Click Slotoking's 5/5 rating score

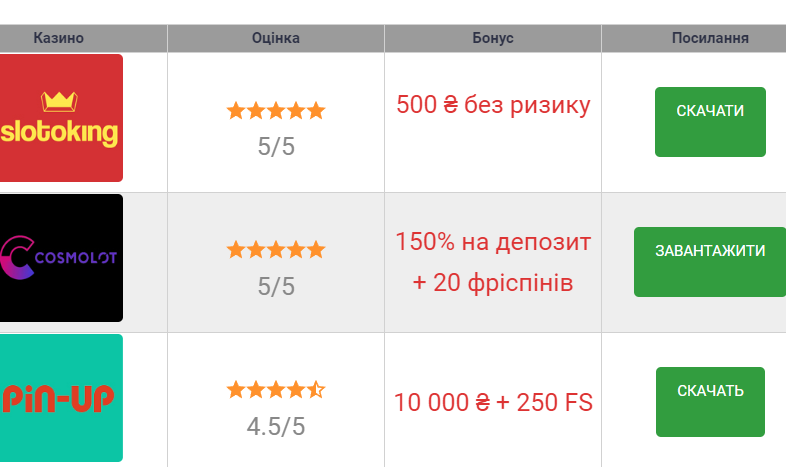click(x=276, y=147)
